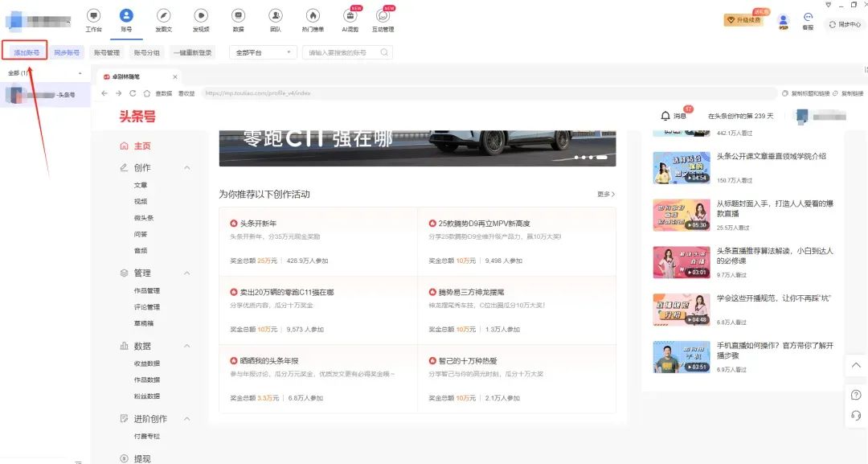Go forward in embedded browser
The width and height of the screenshot is (868, 464).
[x=118, y=93]
